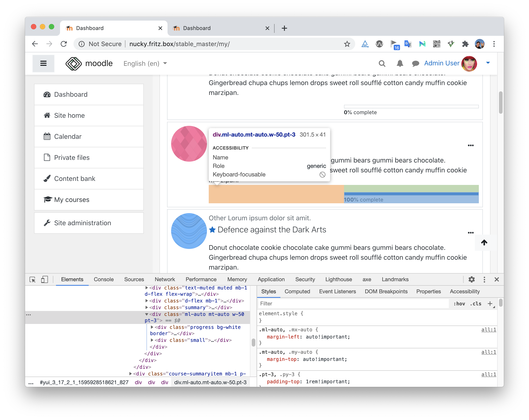
Task: Click the 0% complete progress bar
Action: 411,107
